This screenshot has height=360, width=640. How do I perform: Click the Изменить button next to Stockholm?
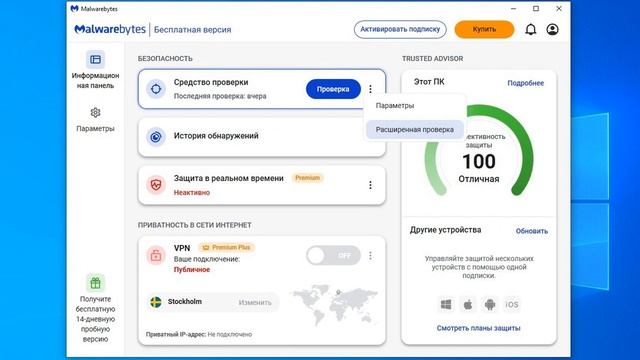(x=255, y=302)
